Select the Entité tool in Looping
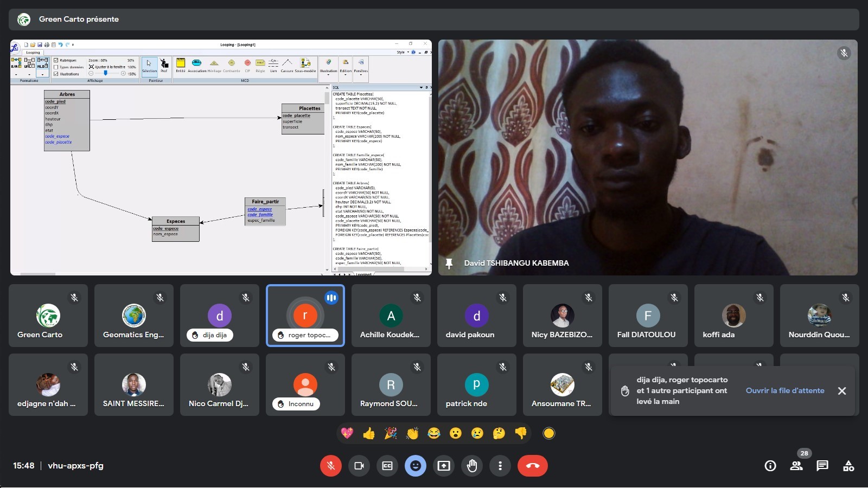Viewport: 868px width, 488px height. click(x=181, y=65)
